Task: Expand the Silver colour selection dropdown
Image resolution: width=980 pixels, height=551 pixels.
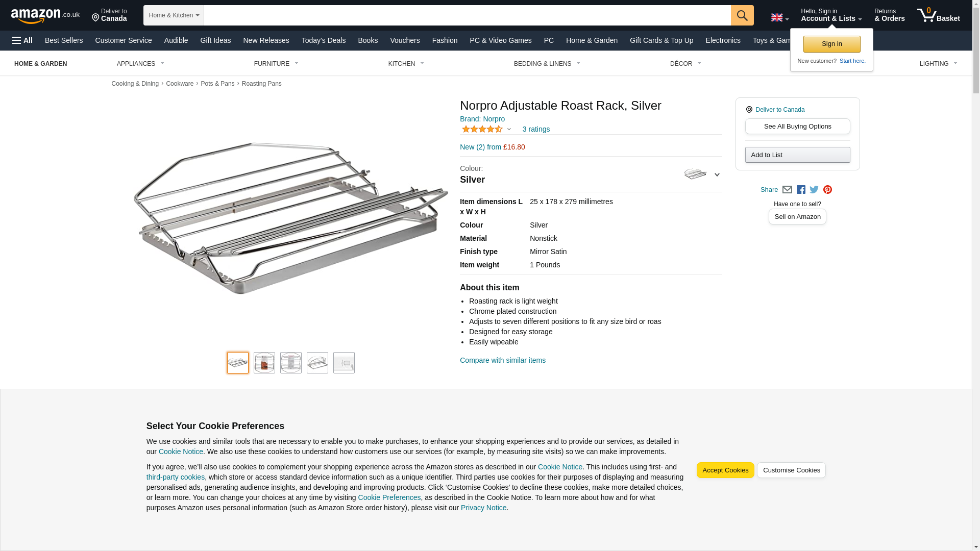Action: click(702, 174)
